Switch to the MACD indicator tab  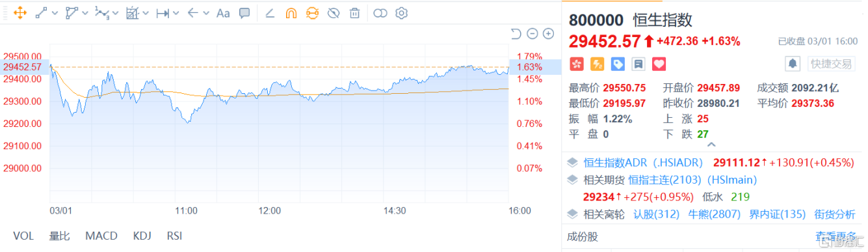pyautogui.click(x=101, y=236)
